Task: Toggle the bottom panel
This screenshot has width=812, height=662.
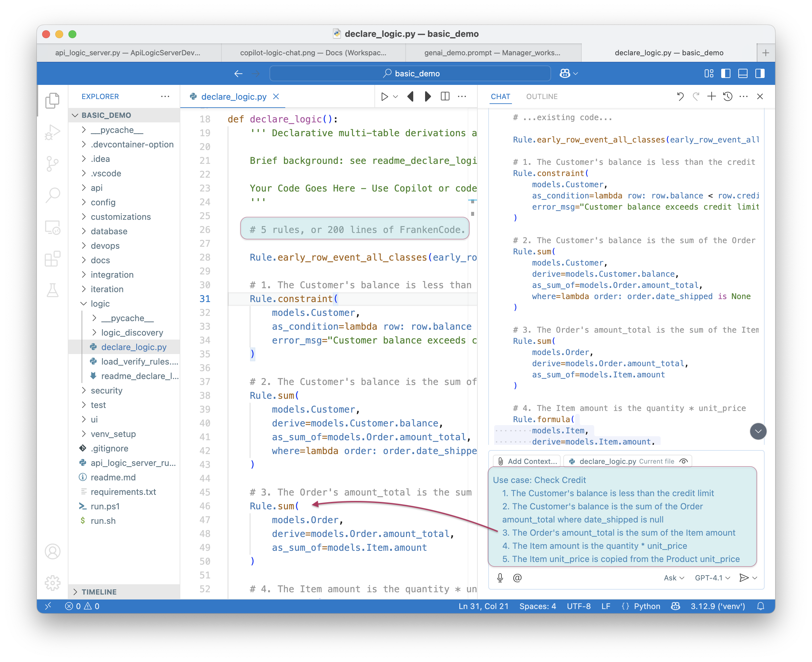Action: (743, 73)
